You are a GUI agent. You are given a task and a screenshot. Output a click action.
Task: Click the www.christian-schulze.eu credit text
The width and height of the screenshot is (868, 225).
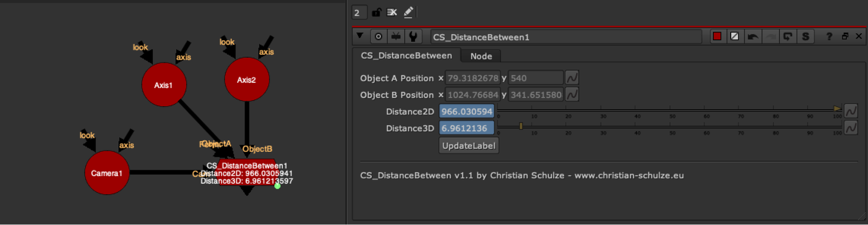click(x=629, y=176)
